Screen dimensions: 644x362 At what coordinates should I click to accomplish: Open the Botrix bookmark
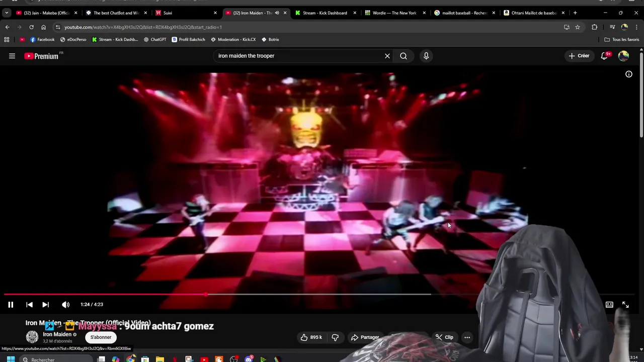pos(270,40)
